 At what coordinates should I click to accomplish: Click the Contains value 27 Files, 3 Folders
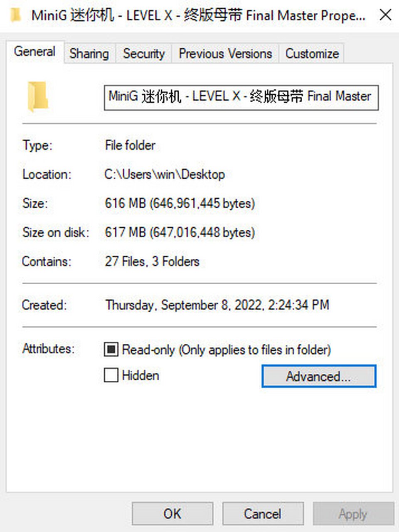pyautogui.click(x=152, y=261)
